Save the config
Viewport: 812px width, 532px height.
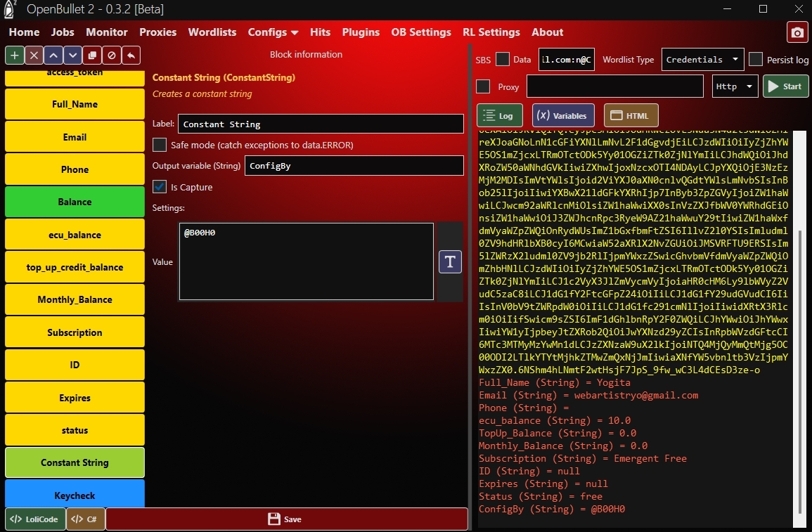285,519
